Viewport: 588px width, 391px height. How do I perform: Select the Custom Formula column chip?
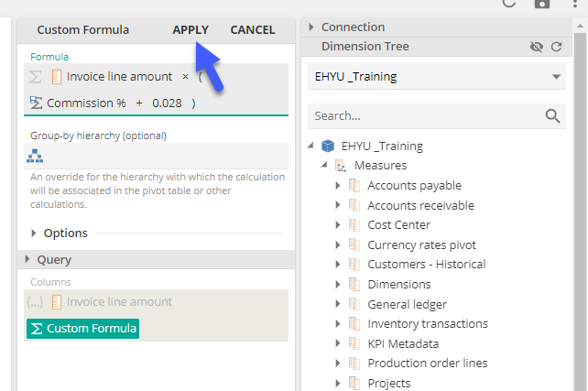(82, 329)
